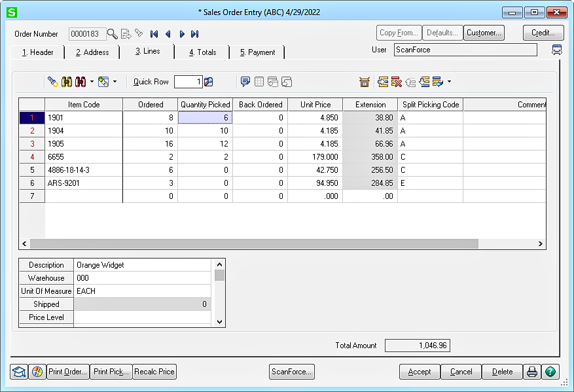This screenshot has height=392, width=574.
Task: Click item code cell ARS-9201
Action: click(84, 183)
